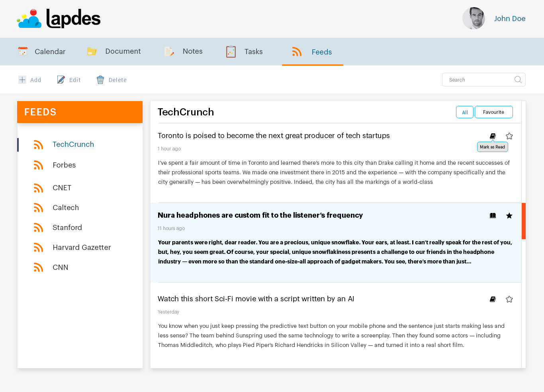This screenshot has width=544, height=392.
Task: Click the Notes pencil-page icon
Action: (169, 51)
